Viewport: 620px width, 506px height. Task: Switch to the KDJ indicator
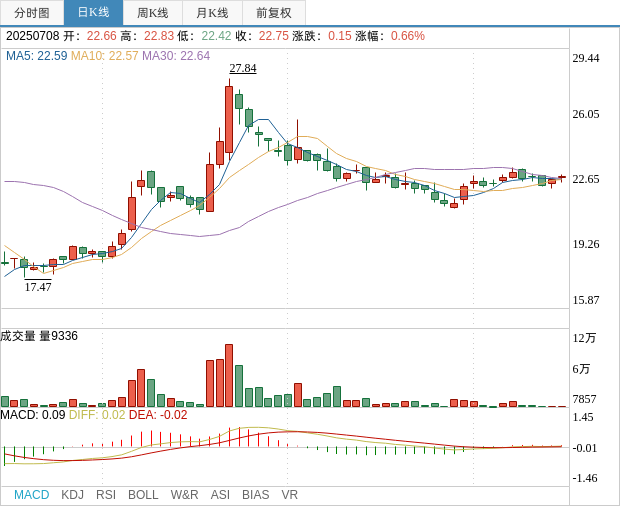point(72,495)
